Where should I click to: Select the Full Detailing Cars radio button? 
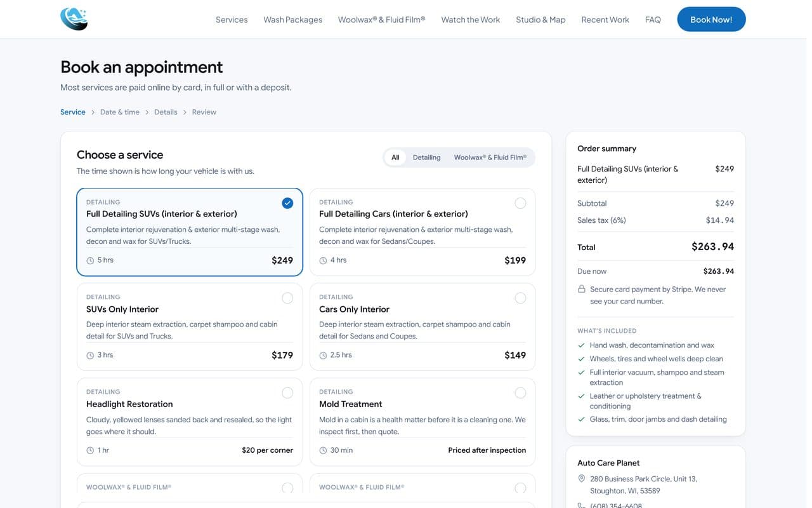coord(520,203)
